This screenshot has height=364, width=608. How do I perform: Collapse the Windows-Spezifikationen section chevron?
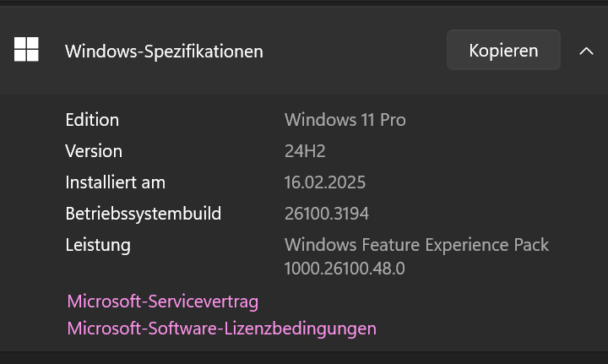tap(586, 51)
